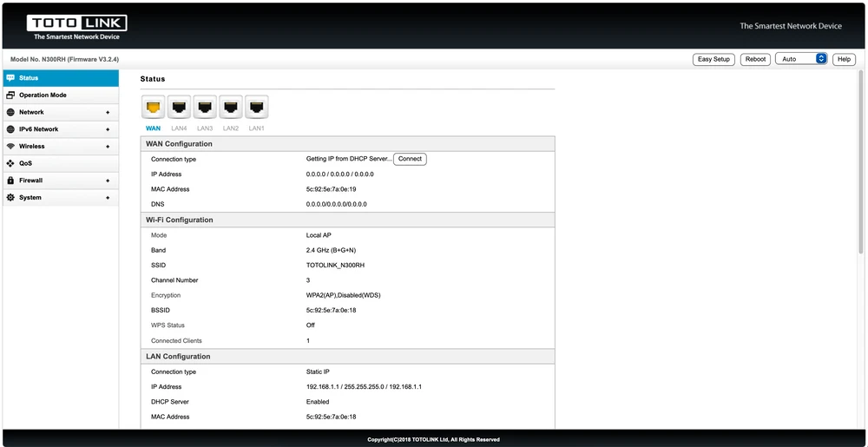Open the QoS menu item

(61, 164)
